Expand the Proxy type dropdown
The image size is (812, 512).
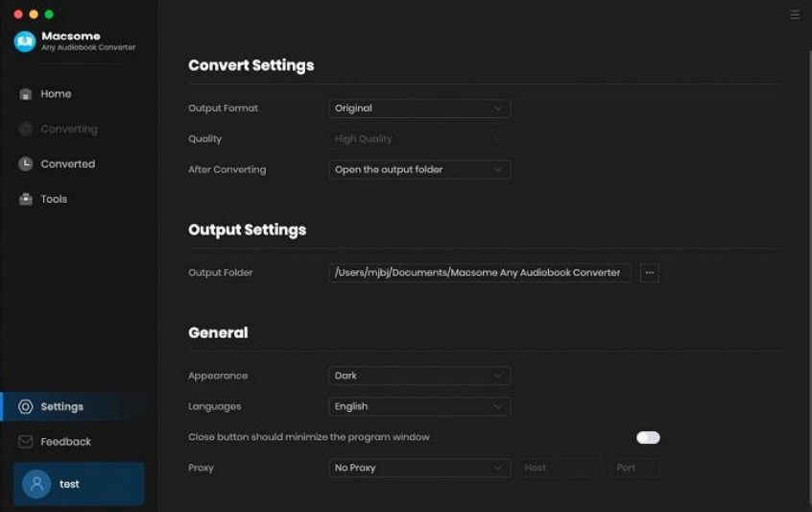tap(418, 468)
